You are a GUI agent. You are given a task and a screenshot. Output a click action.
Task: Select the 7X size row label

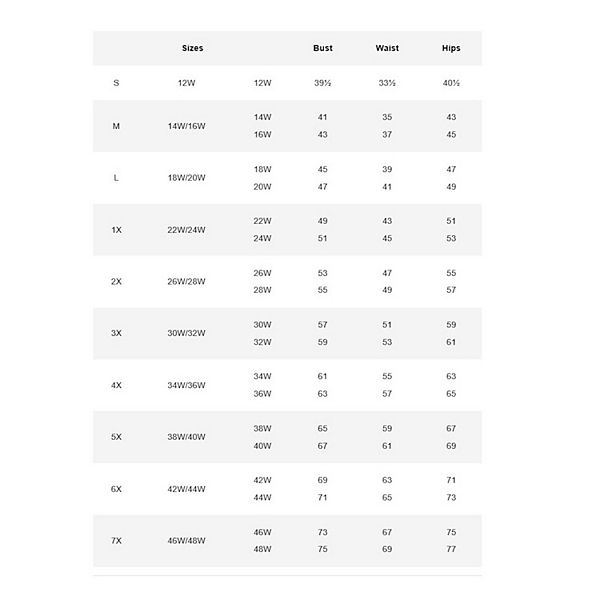coord(116,541)
